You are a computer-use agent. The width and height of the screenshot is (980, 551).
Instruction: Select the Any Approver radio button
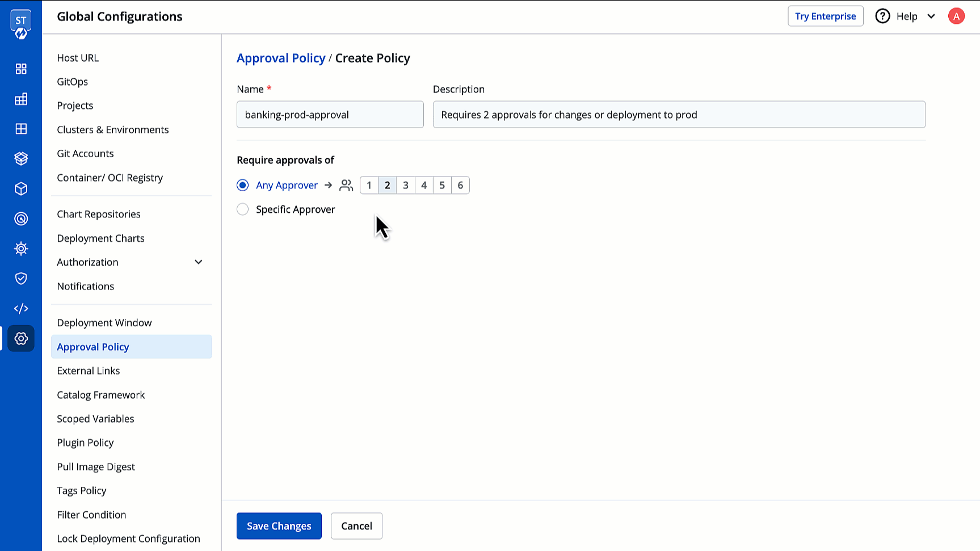(242, 185)
